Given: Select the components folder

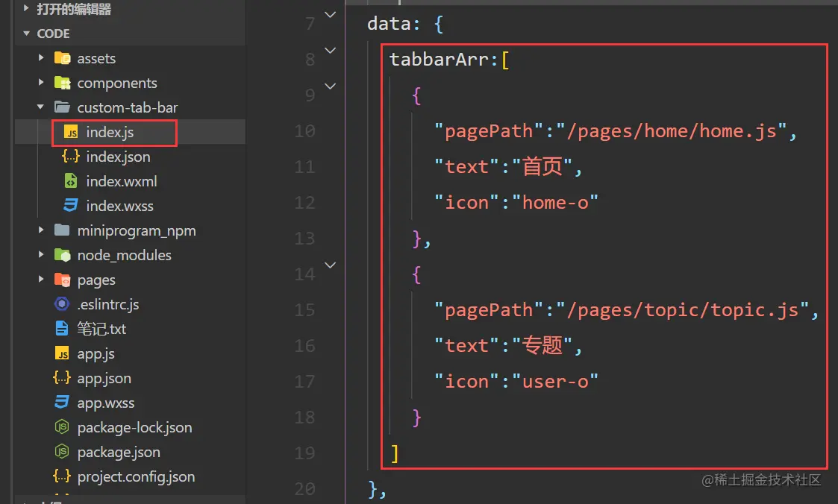Looking at the screenshot, I should pos(117,84).
